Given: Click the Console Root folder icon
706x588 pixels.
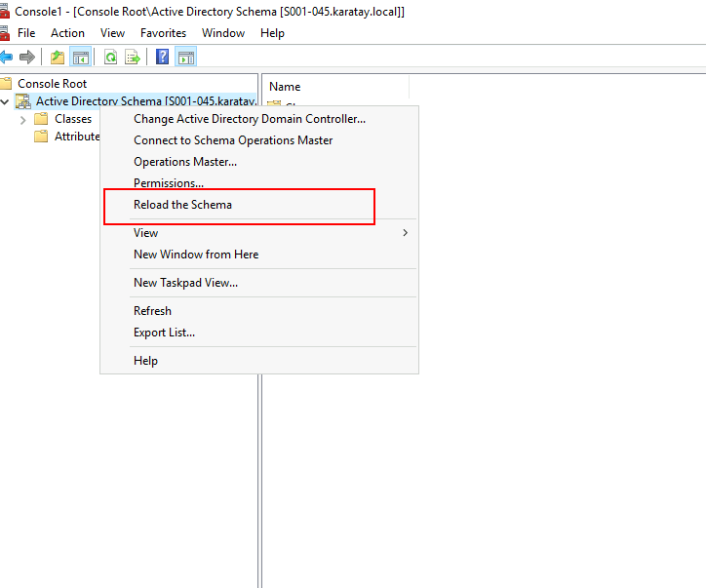Looking at the screenshot, I should (x=6, y=83).
